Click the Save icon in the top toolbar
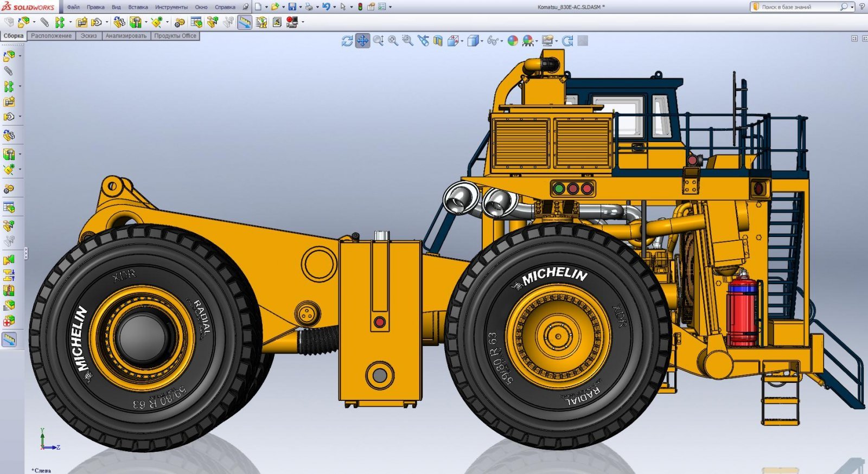 click(x=292, y=7)
